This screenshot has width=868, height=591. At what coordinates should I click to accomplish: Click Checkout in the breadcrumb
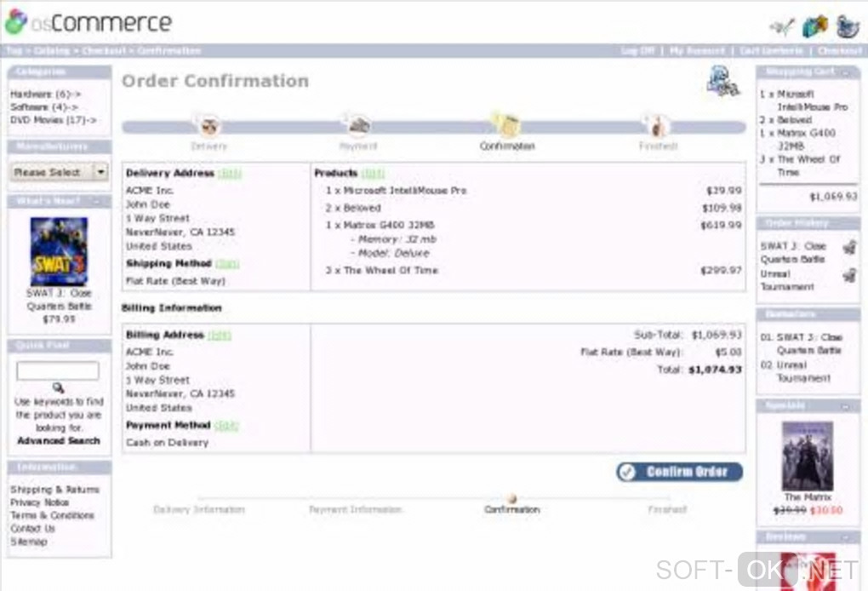coord(104,51)
